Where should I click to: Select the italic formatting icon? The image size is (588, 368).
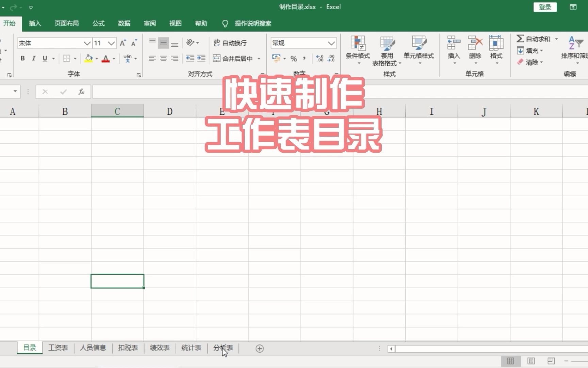(33, 58)
